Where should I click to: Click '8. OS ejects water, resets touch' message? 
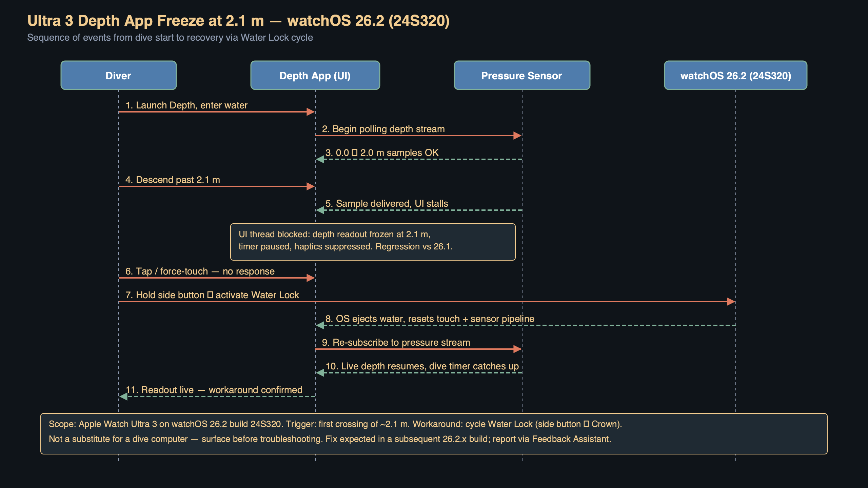click(x=430, y=319)
